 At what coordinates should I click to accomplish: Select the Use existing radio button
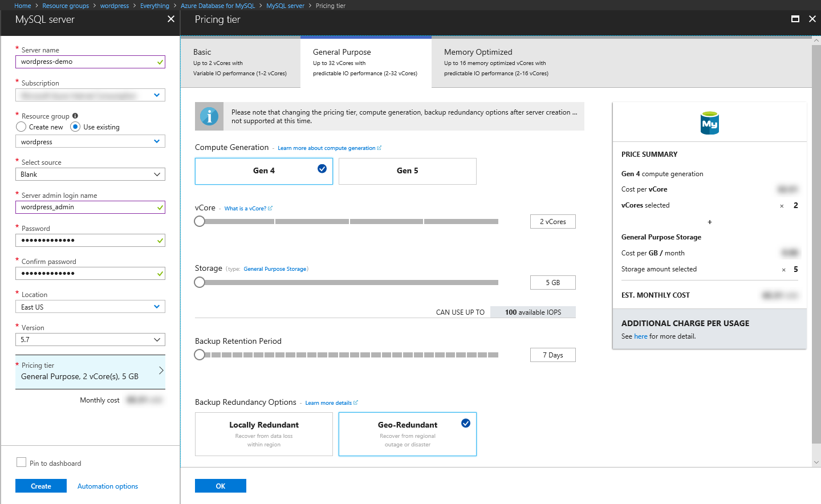tap(75, 127)
